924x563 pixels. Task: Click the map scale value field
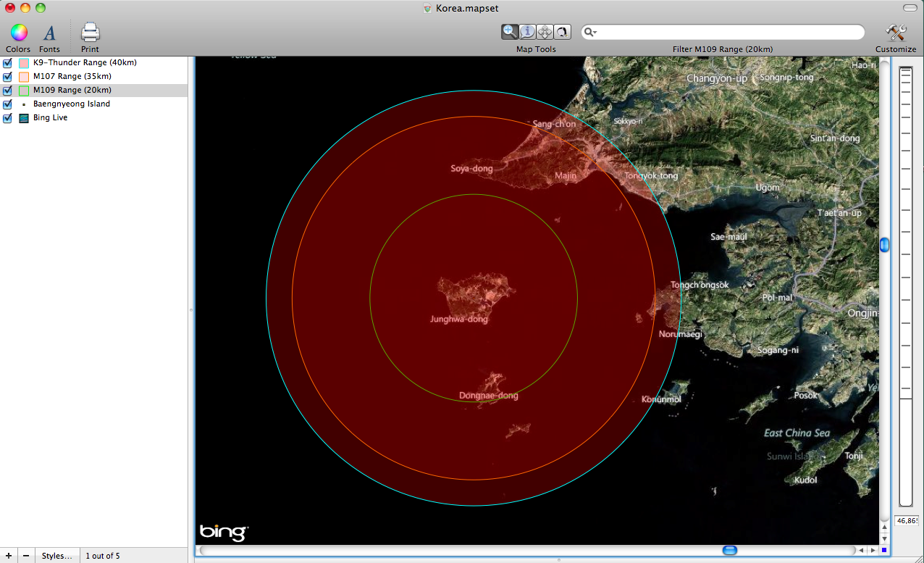pos(907,521)
